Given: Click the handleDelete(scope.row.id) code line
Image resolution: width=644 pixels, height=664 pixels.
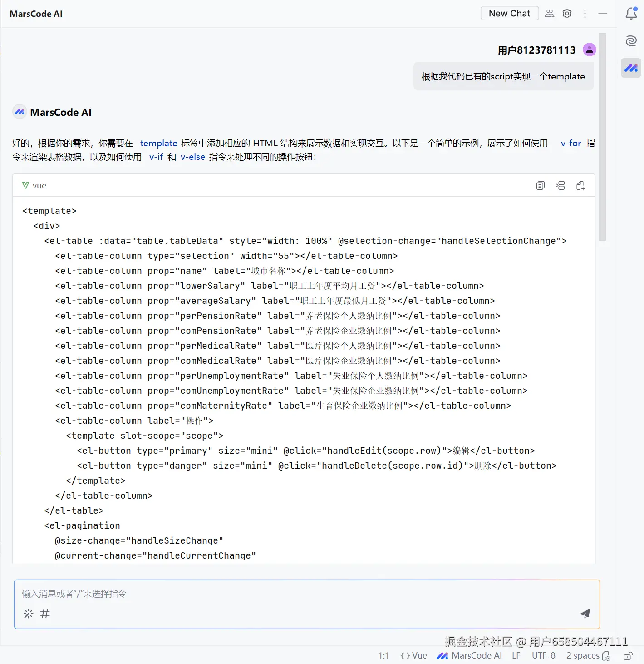Looking at the screenshot, I should pos(316,466).
